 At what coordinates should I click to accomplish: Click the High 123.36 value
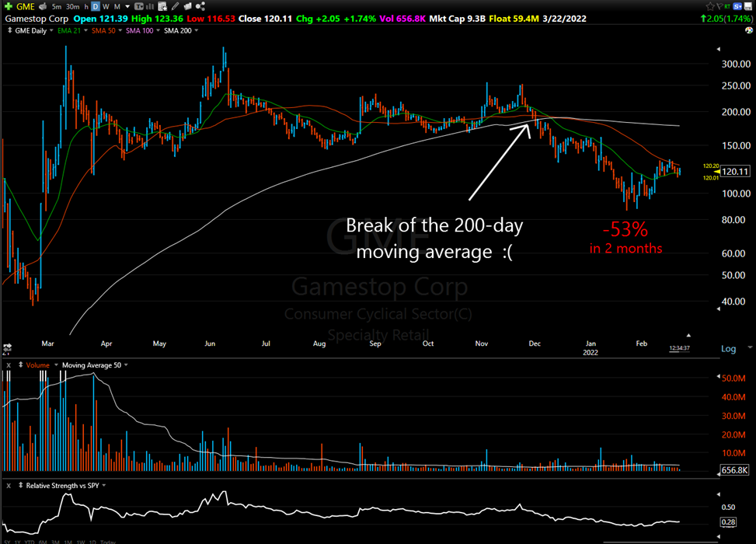(x=157, y=19)
